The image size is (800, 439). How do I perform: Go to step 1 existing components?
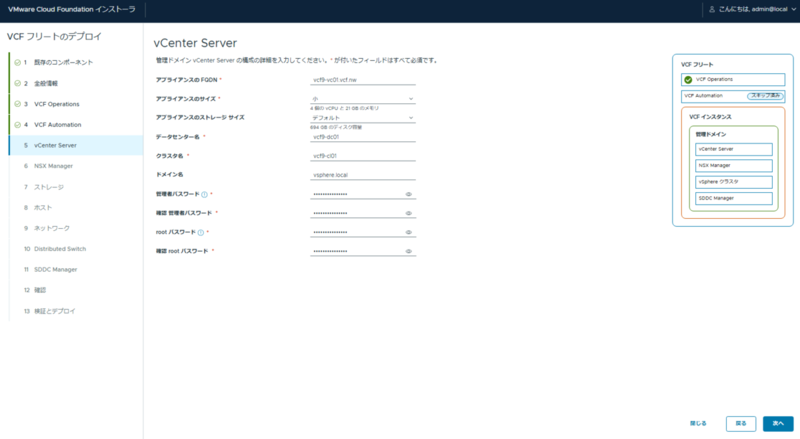pyautogui.click(x=76, y=62)
